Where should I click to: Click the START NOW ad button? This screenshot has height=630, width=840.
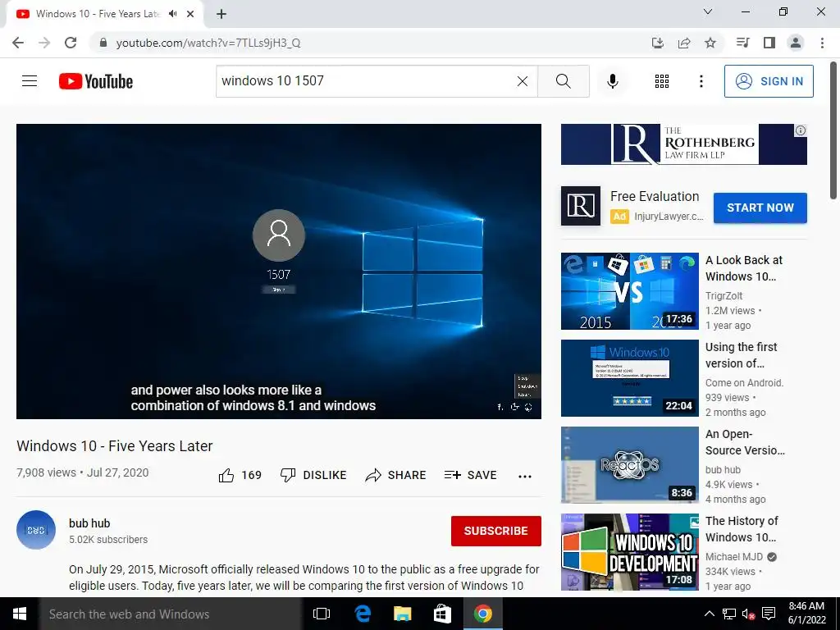[x=760, y=208]
